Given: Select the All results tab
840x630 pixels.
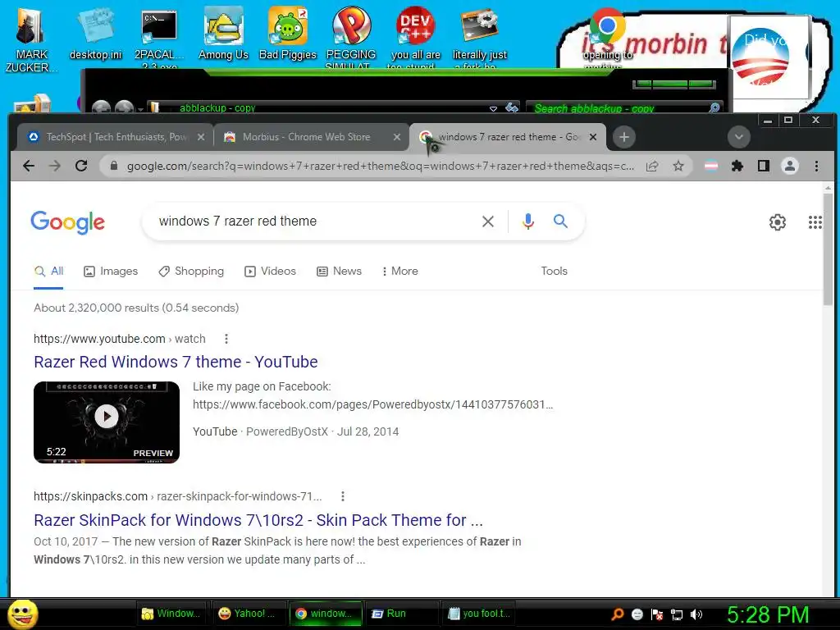Looking at the screenshot, I should point(48,271).
